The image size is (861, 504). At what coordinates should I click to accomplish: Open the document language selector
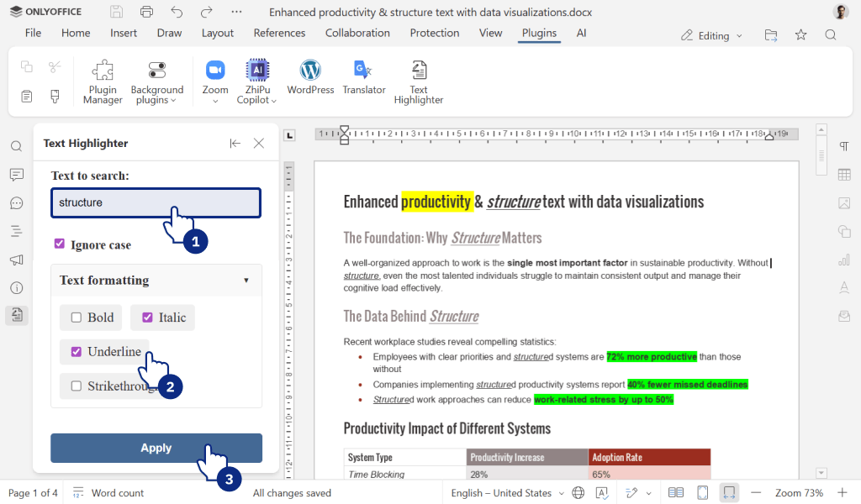(x=503, y=493)
